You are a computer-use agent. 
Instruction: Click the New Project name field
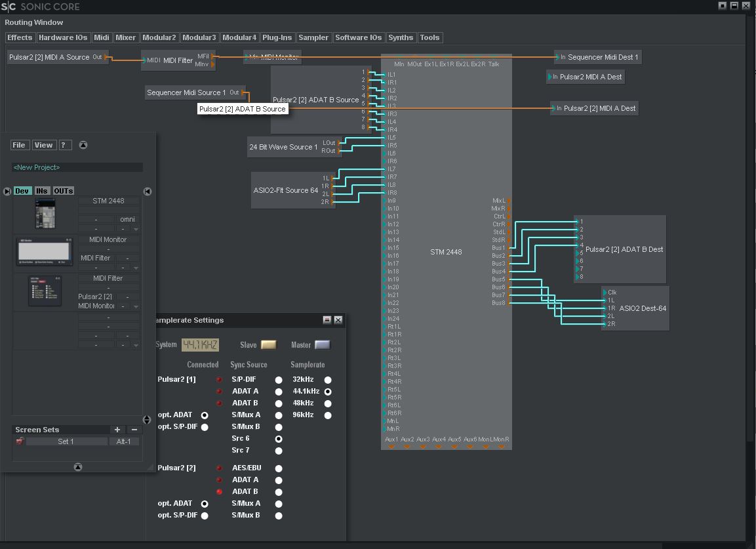coord(77,167)
